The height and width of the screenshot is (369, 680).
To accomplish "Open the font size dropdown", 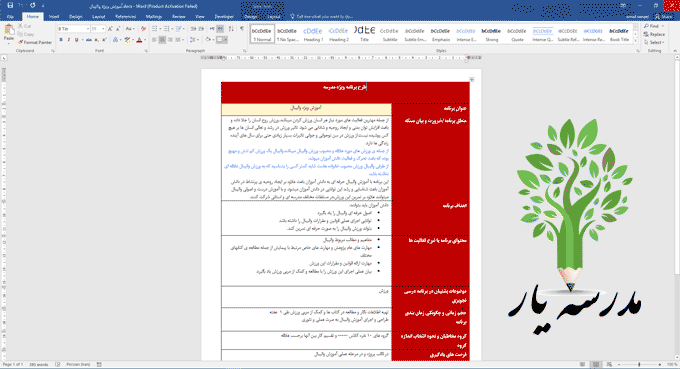I will pyautogui.click(x=103, y=29).
